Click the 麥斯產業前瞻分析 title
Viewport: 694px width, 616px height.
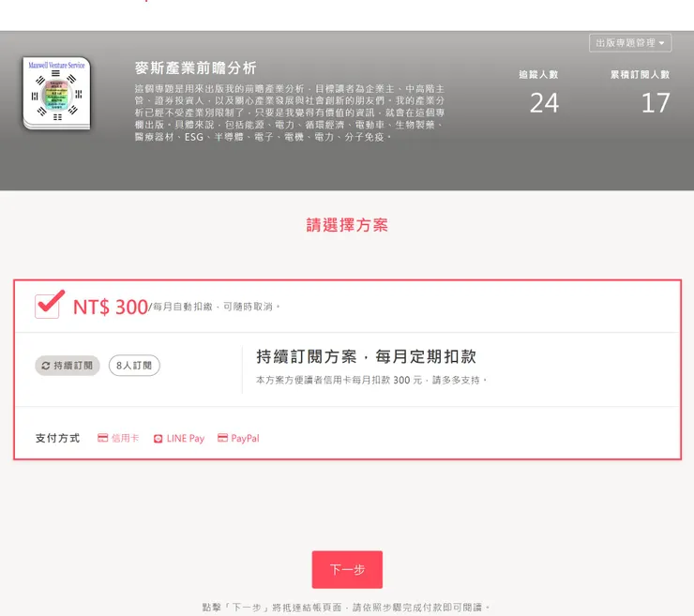point(196,68)
